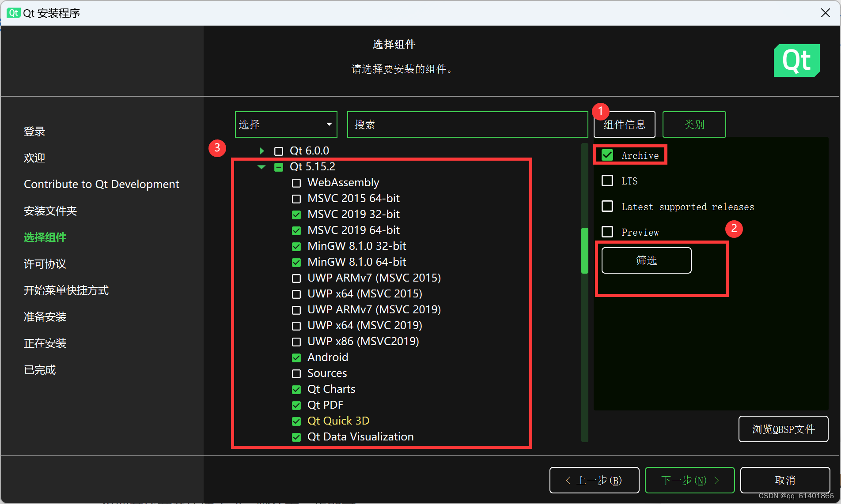Viewport: 841px width, 504px height.
Task: Switch to the 类别 view
Action: [694, 124]
